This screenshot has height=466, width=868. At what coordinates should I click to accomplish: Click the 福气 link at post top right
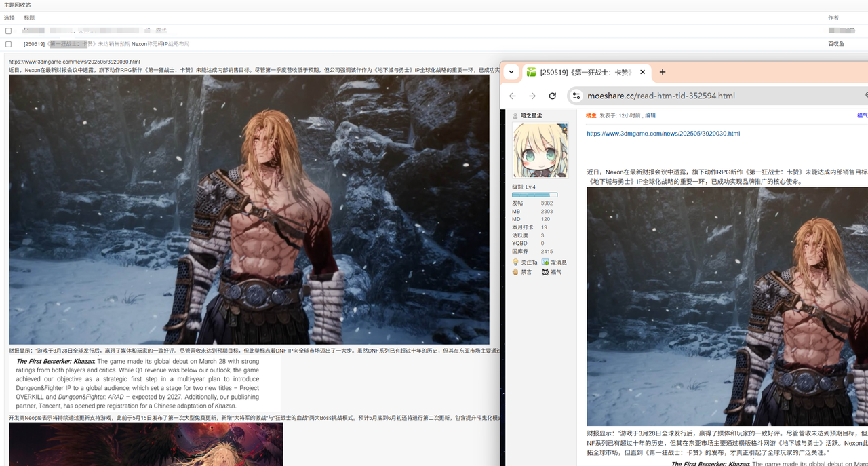(862, 115)
